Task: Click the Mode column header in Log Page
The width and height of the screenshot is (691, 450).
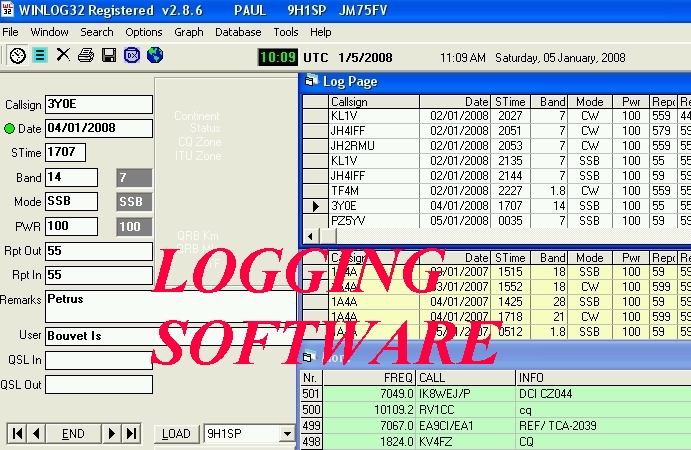Action: click(590, 102)
